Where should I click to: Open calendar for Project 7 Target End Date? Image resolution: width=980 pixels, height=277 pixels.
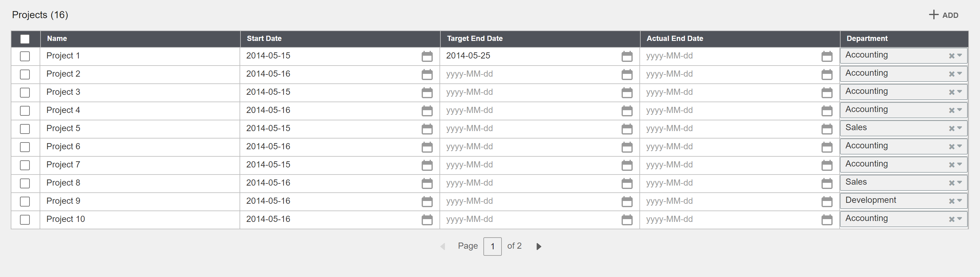tap(627, 165)
